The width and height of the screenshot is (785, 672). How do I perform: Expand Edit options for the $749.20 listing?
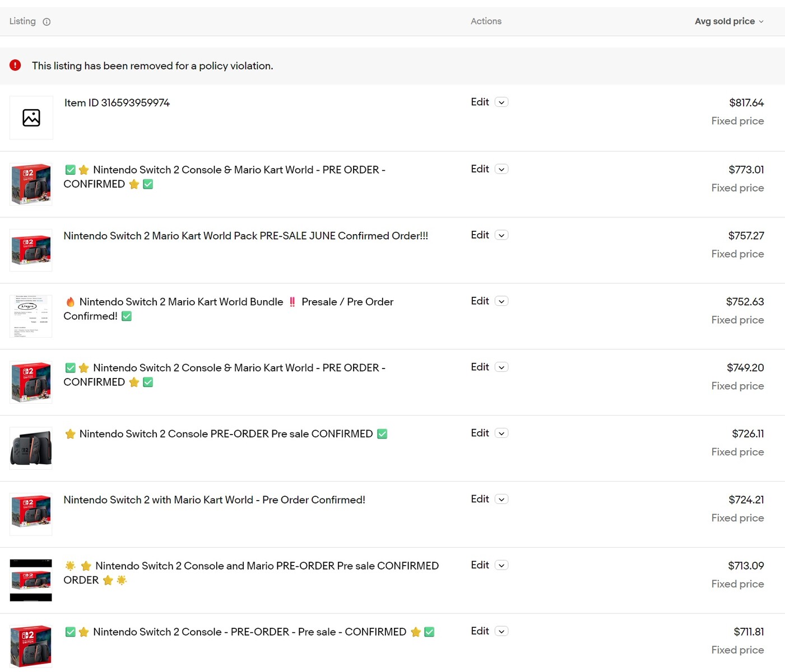[501, 367]
